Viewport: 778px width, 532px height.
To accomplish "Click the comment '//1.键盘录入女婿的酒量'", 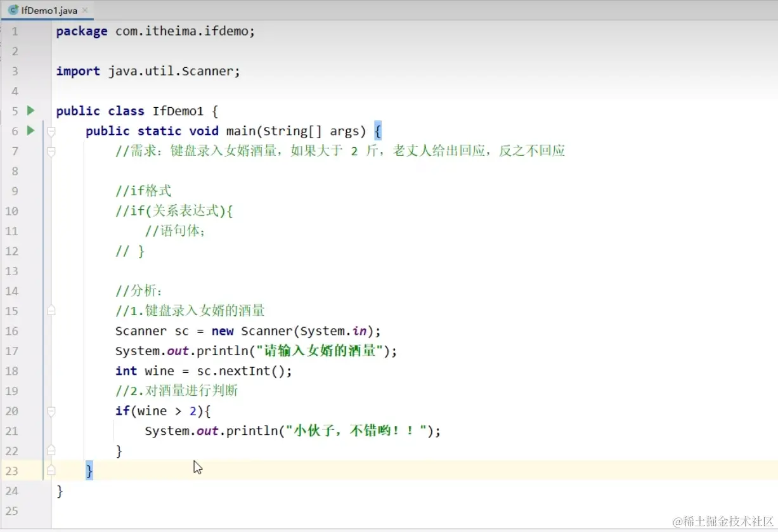I will coord(190,311).
